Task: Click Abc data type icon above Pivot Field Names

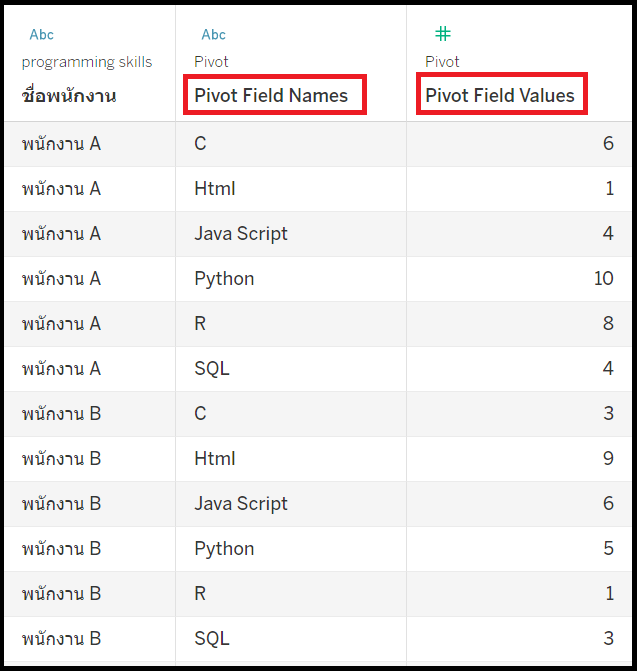Action: click(x=213, y=35)
